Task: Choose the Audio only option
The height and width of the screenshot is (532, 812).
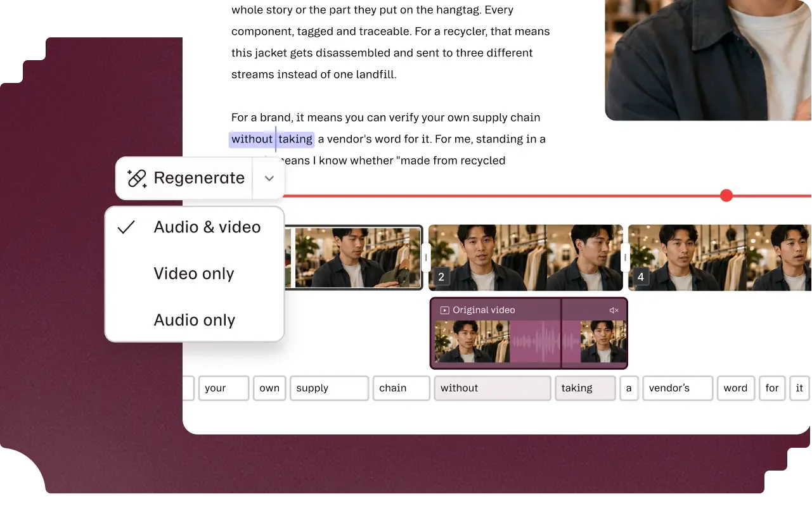Action: (x=194, y=320)
